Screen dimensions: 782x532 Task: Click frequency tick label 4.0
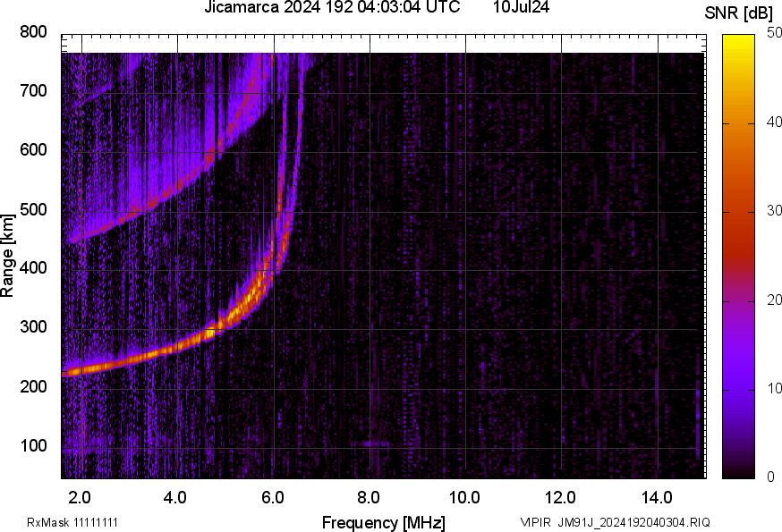pyautogui.click(x=175, y=497)
